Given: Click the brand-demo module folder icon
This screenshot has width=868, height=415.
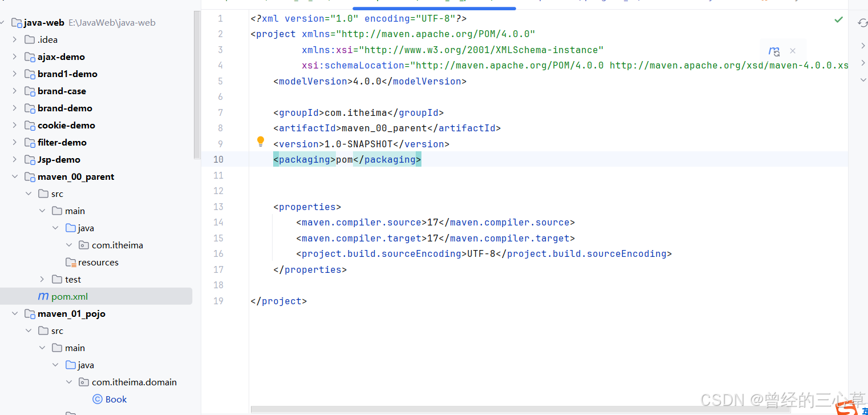Looking at the screenshot, I should 30,108.
